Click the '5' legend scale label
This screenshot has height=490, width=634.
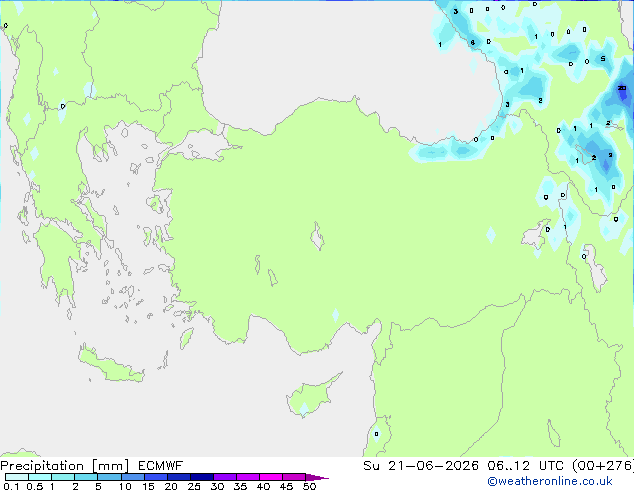point(98,486)
